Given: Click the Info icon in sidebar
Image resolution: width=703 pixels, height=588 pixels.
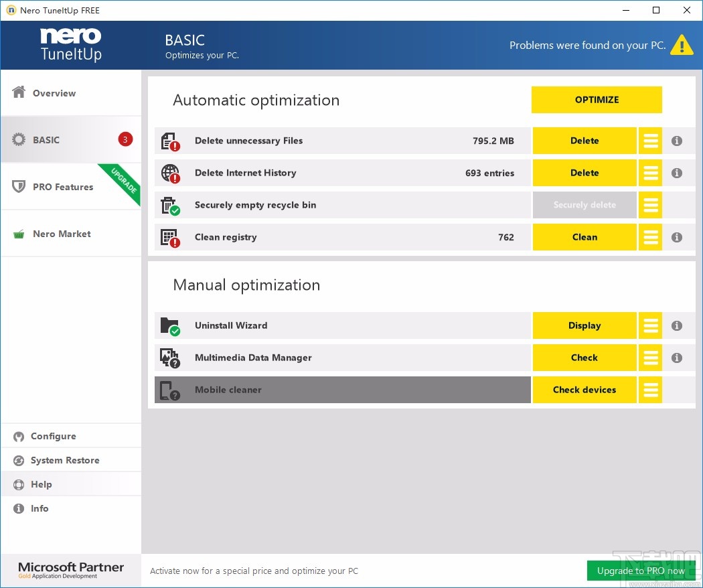Looking at the screenshot, I should point(19,508).
